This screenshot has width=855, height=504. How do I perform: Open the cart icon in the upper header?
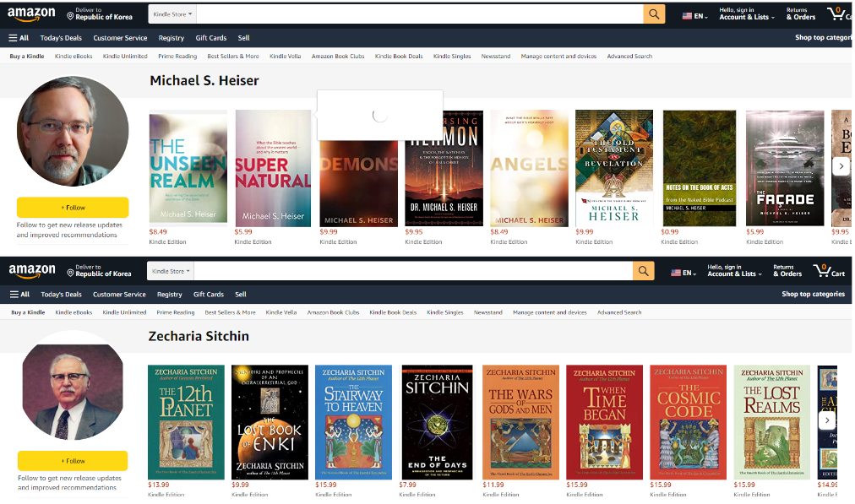pyautogui.click(x=838, y=14)
